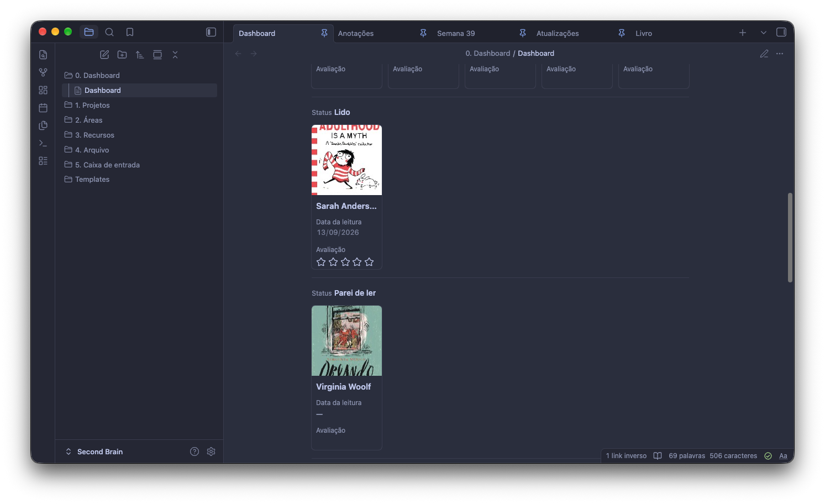Switch to editing mode with the pencil icon
Viewport: 825px width, 504px height.
pyautogui.click(x=764, y=54)
